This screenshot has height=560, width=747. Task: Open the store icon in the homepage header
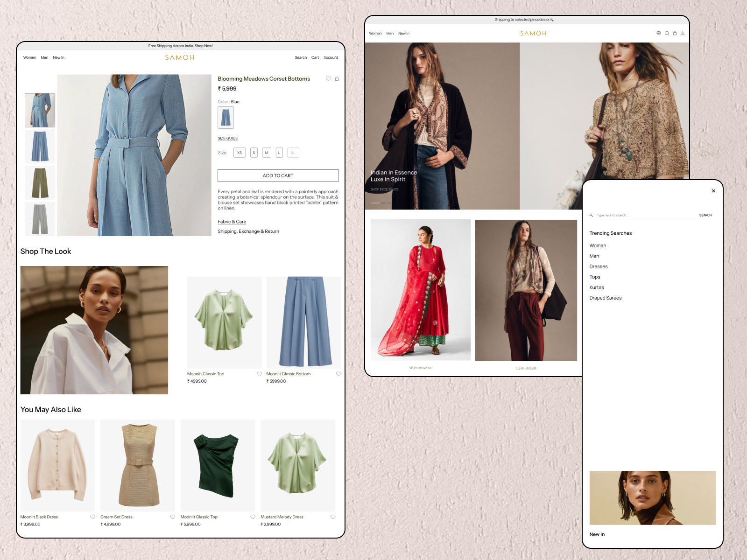[659, 33]
